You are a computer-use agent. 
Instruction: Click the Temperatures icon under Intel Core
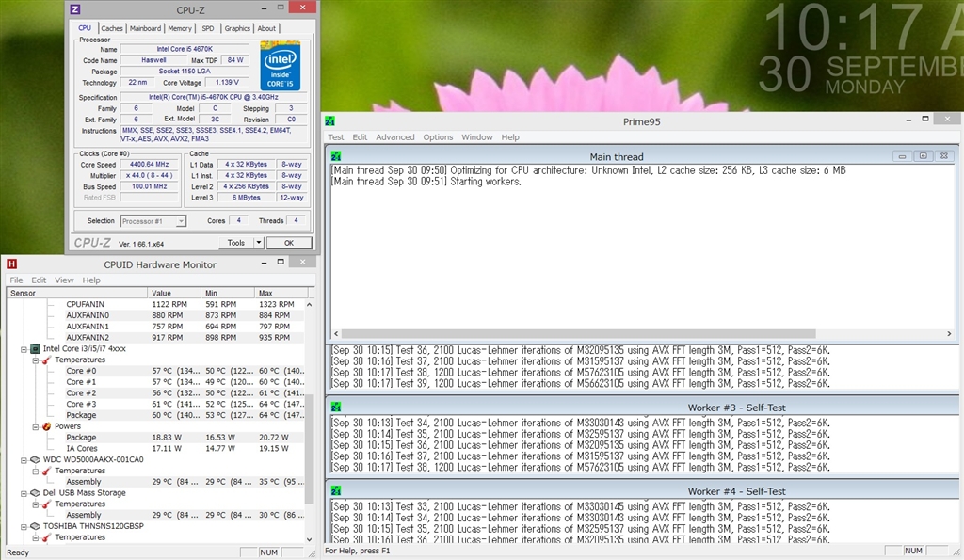[x=46, y=360]
